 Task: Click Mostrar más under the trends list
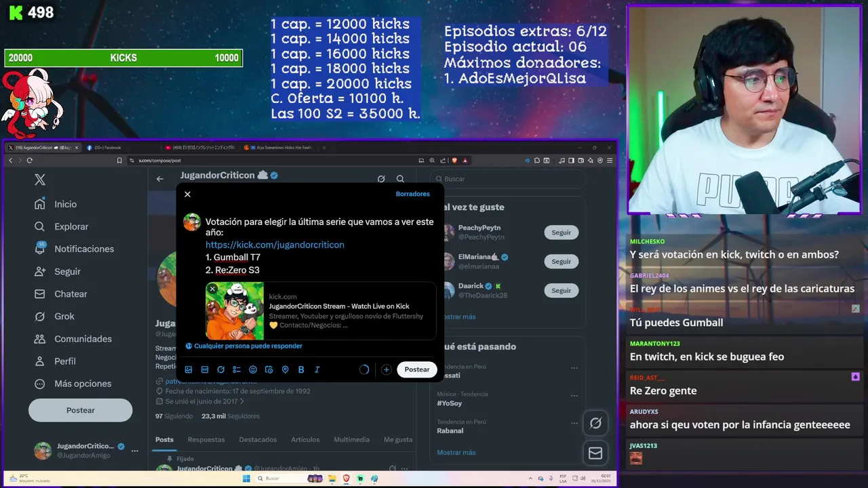456,452
